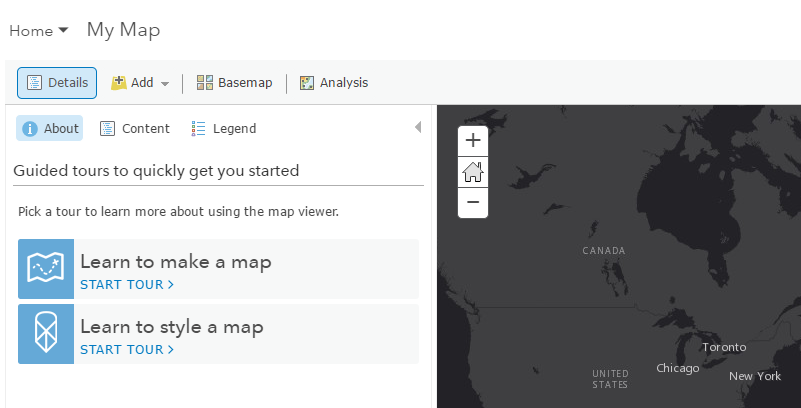Image resolution: width=801 pixels, height=408 pixels.
Task: Collapse the side panel with the arrow
Action: tap(418, 127)
